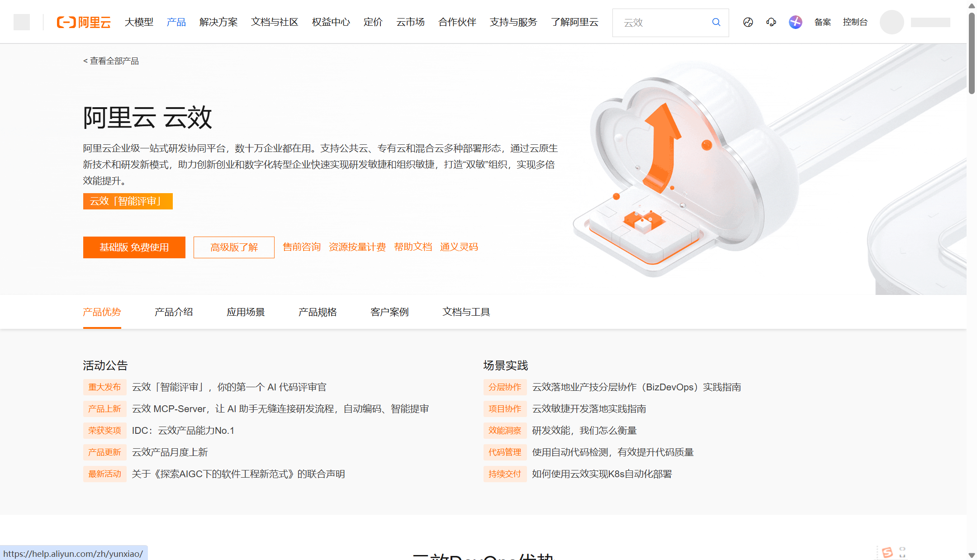Click the 基础版 免费使用 button
The image size is (977, 560).
[134, 247]
